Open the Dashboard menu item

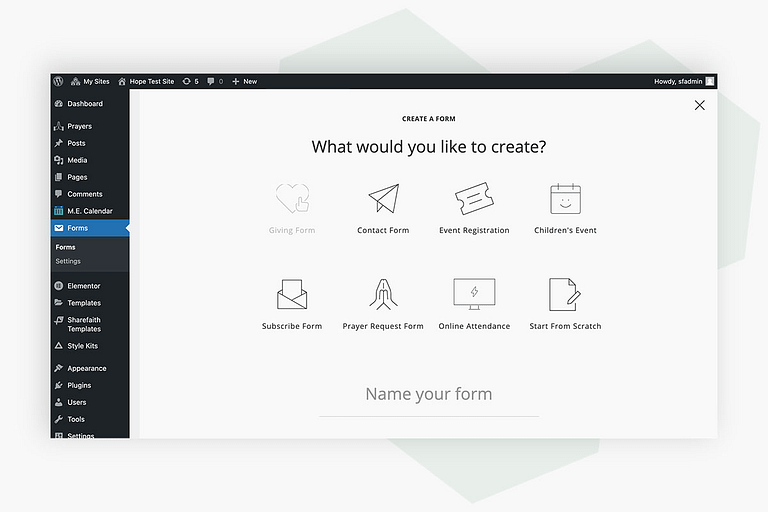pyautogui.click(x=85, y=104)
